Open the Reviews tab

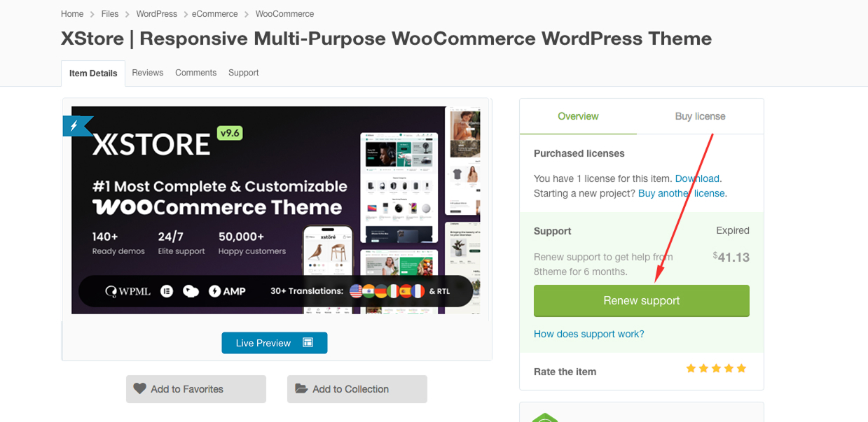pos(147,73)
